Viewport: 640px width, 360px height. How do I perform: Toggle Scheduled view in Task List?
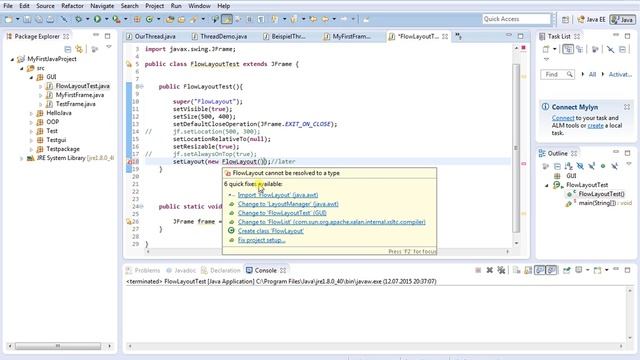[580, 49]
